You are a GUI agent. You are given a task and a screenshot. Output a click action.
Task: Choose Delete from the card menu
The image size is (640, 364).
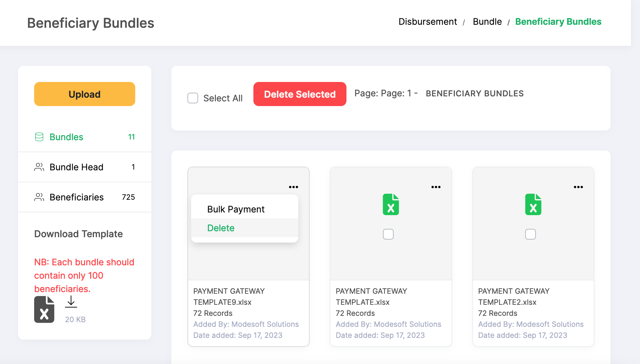click(245, 228)
